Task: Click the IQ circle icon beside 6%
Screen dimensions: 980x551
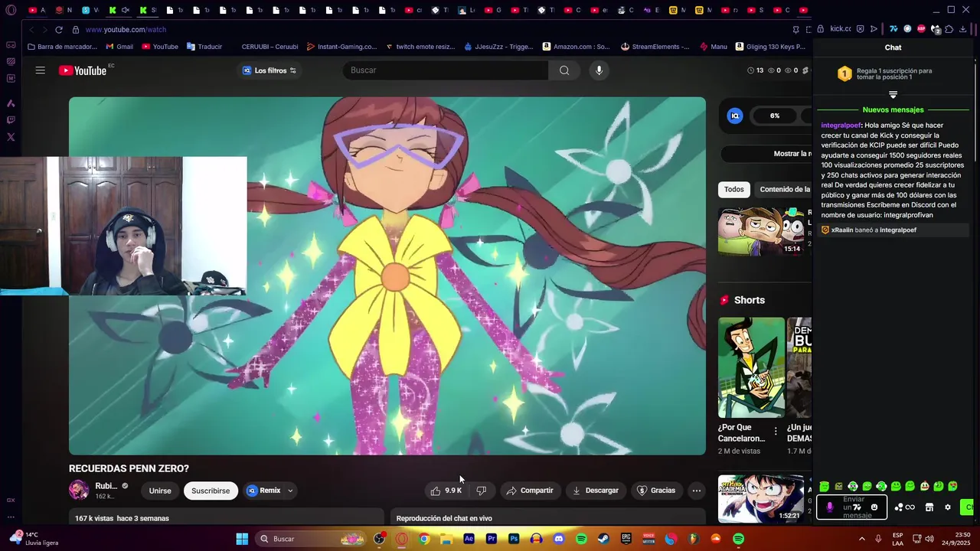Action: click(735, 116)
